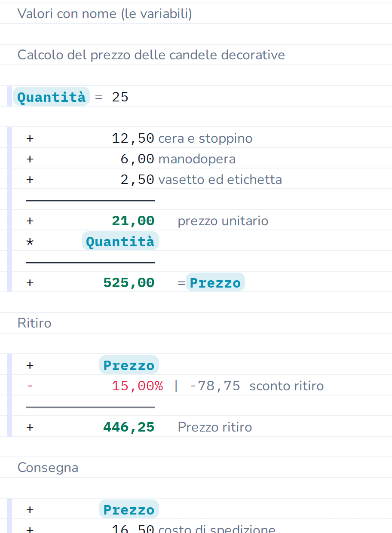Image resolution: width=392 pixels, height=533 pixels.
Task: Edit the Quantità value 25
Action: pos(120,97)
